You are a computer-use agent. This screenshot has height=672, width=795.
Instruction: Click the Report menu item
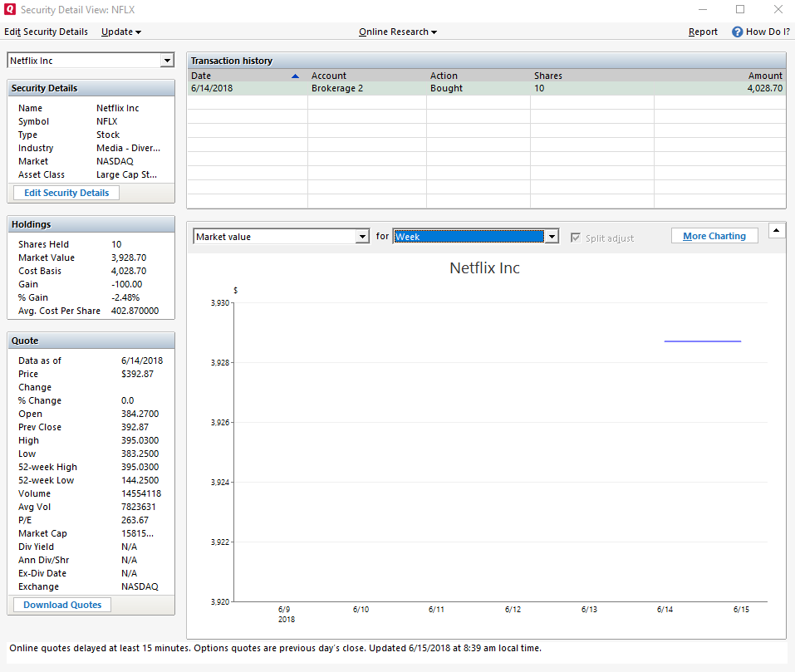[703, 32]
